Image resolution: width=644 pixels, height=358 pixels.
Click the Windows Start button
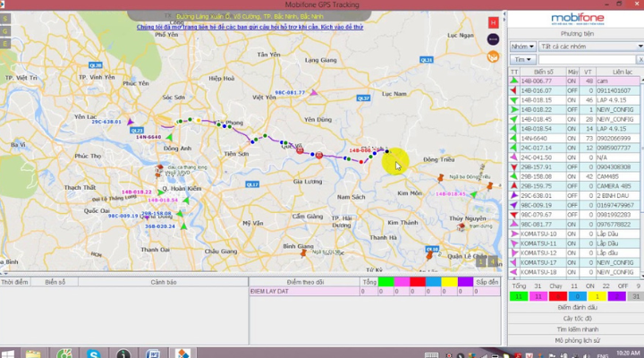click(7, 354)
